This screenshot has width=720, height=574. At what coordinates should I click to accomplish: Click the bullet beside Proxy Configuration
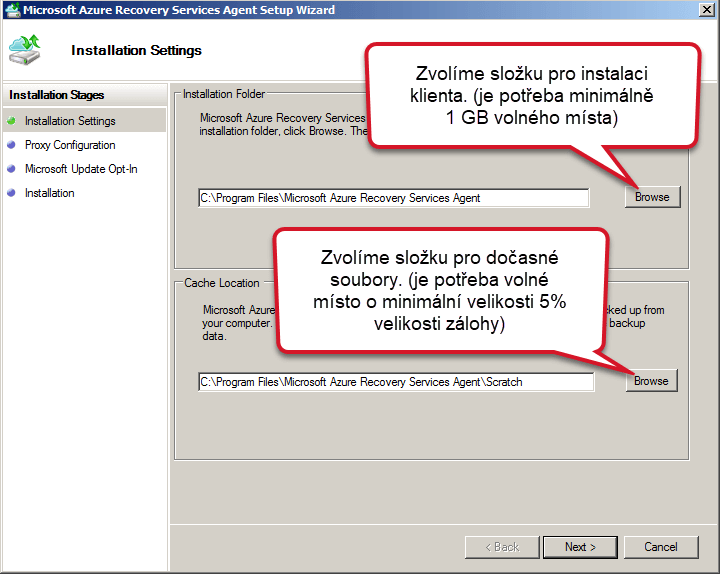[x=11, y=145]
